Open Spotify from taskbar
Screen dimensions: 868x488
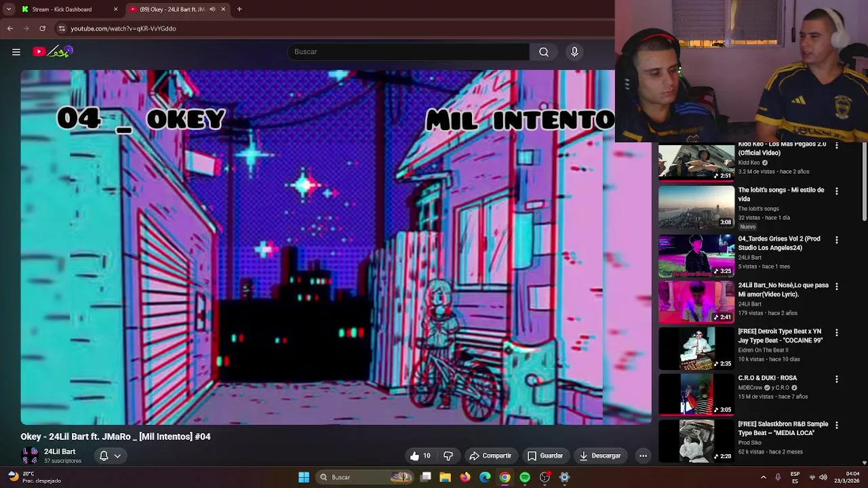[525, 477]
